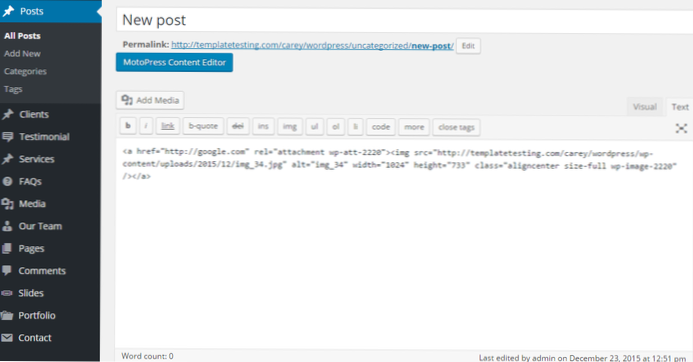Image resolution: width=693 pixels, height=362 pixels.
Task: Click the Testimonial speech icon
Action: pos(8,137)
